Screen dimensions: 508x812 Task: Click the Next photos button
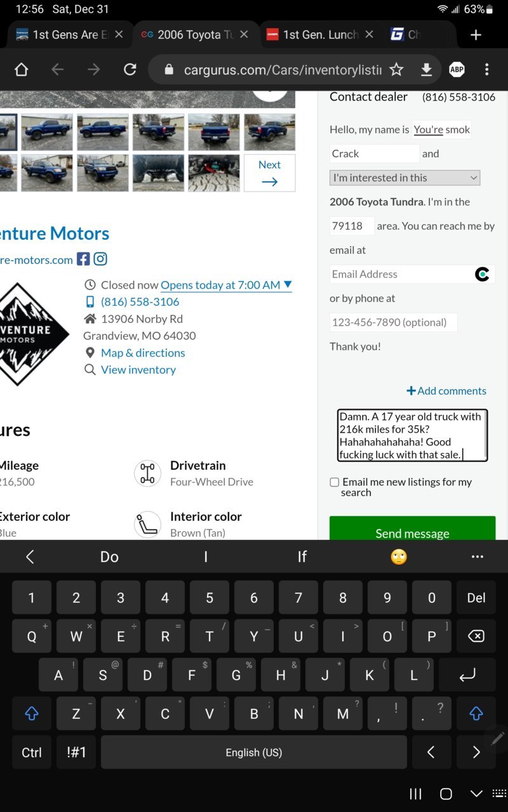pyautogui.click(x=270, y=173)
